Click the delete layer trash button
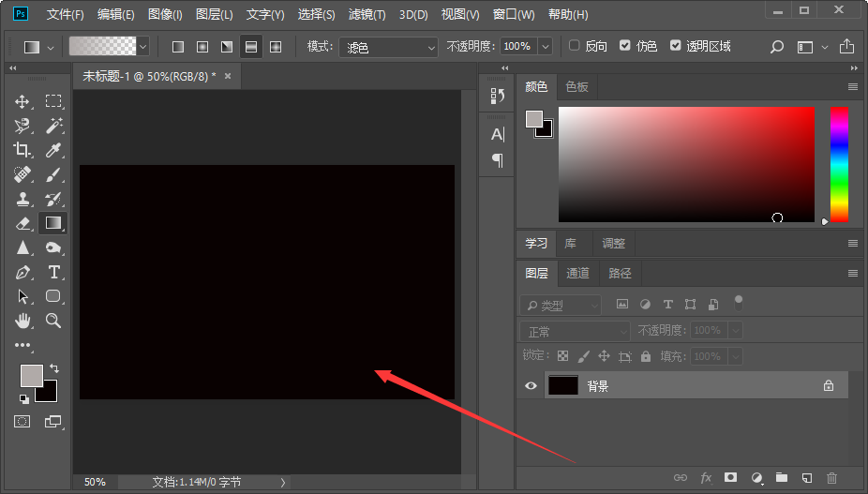 pos(831,477)
